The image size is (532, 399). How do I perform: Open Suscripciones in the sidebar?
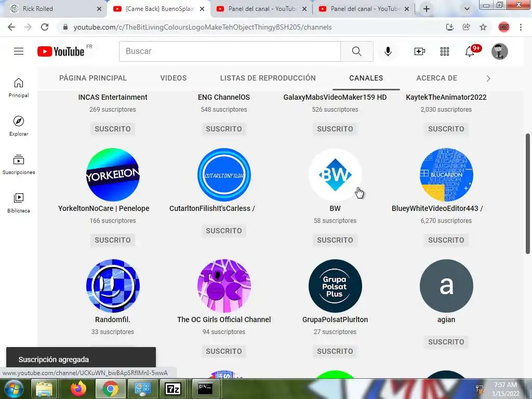pos(19,165)
